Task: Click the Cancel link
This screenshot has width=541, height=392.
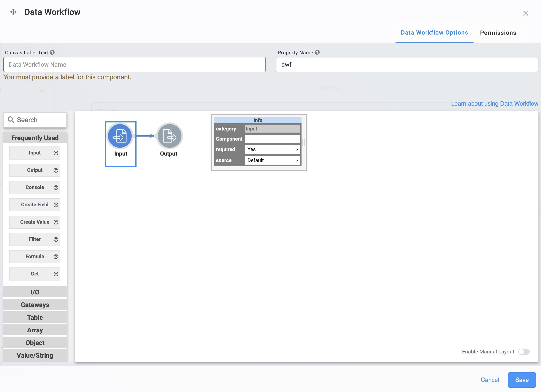Action: click(x=490, y=380)
